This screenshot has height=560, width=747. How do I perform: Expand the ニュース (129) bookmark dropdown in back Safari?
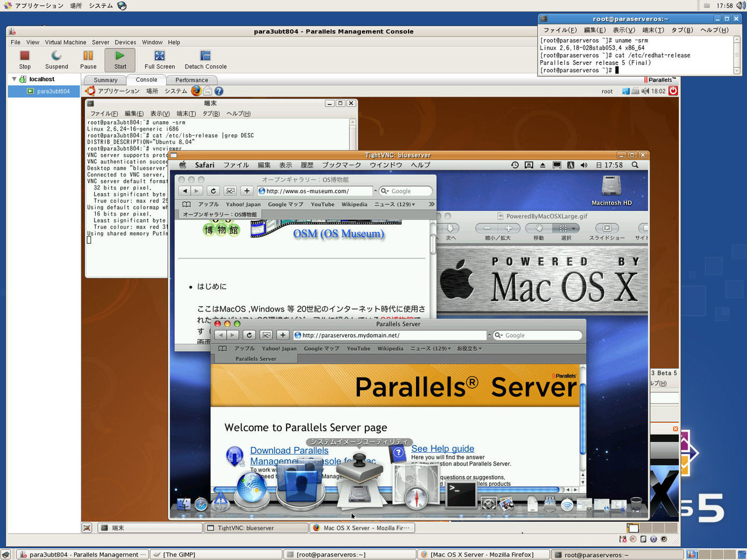395,204
